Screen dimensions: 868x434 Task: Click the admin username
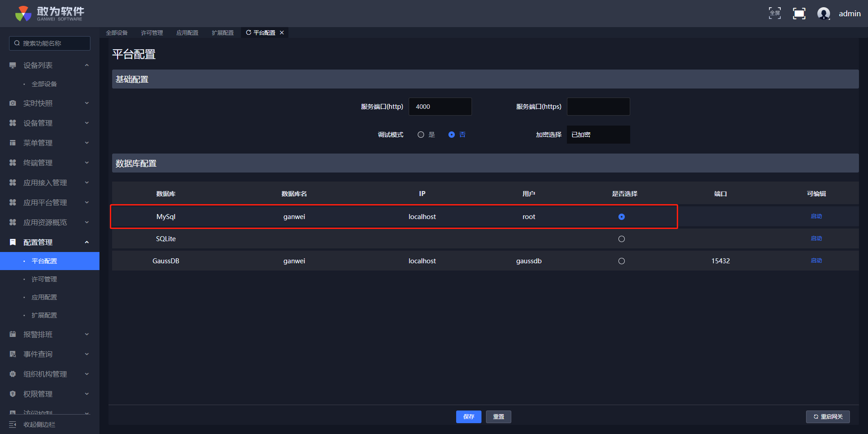850,14
